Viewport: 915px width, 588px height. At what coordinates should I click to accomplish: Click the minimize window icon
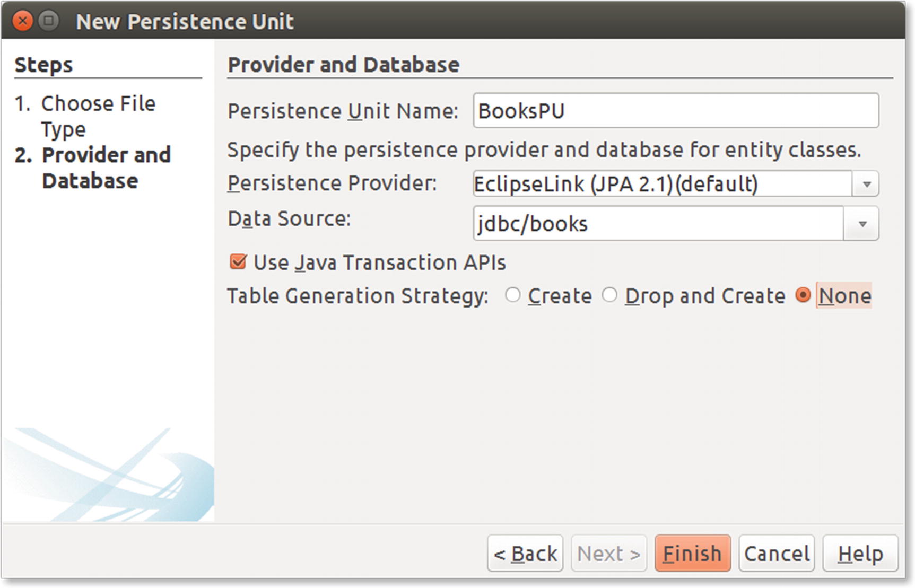[49, 21]
